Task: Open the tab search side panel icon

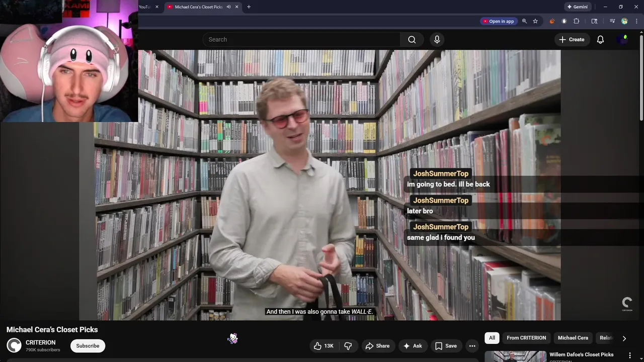Action: tap(594, 21)
